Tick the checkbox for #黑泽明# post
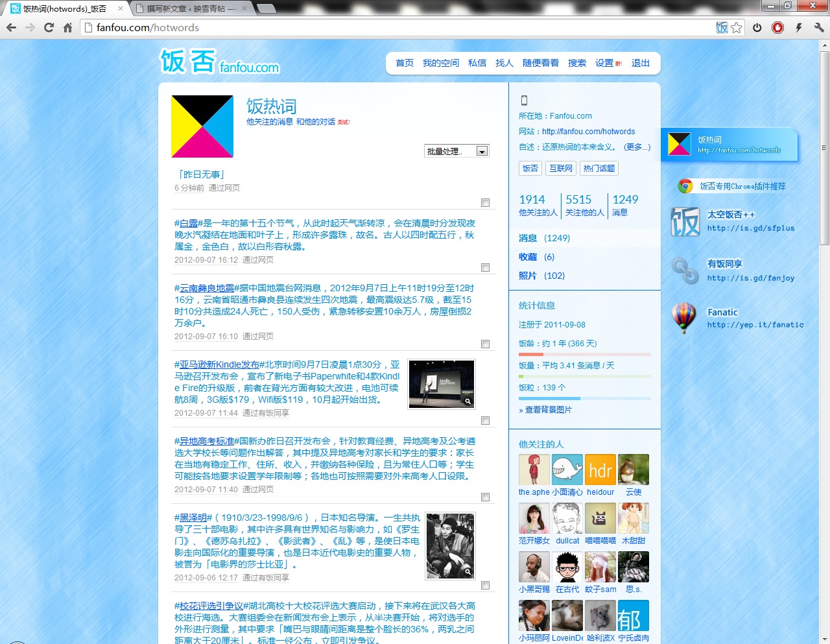 point(485,586)
